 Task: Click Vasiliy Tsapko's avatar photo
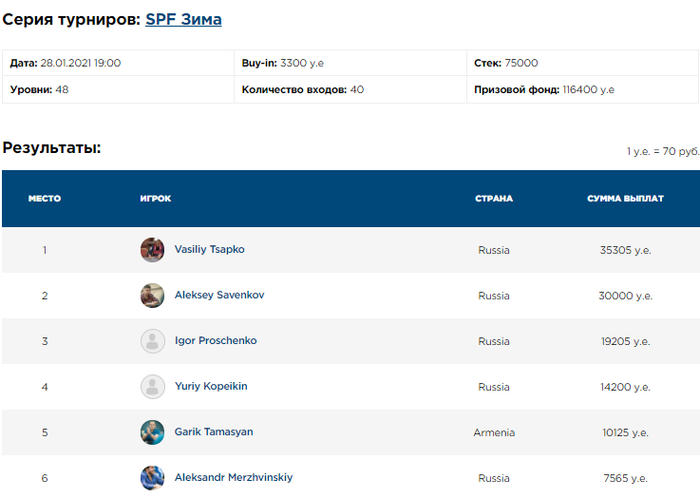152,250
